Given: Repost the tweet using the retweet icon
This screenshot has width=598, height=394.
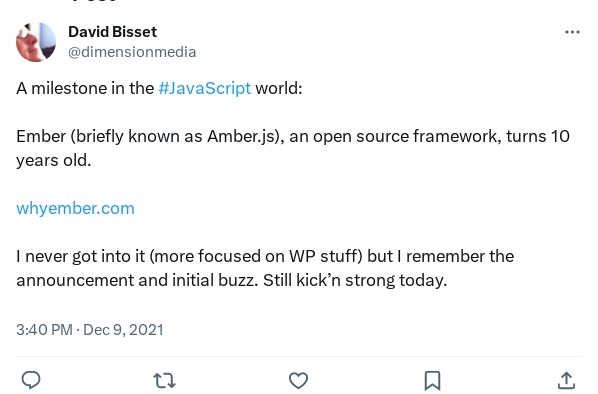Looking at the screenshot, I should tap(164, 380).
